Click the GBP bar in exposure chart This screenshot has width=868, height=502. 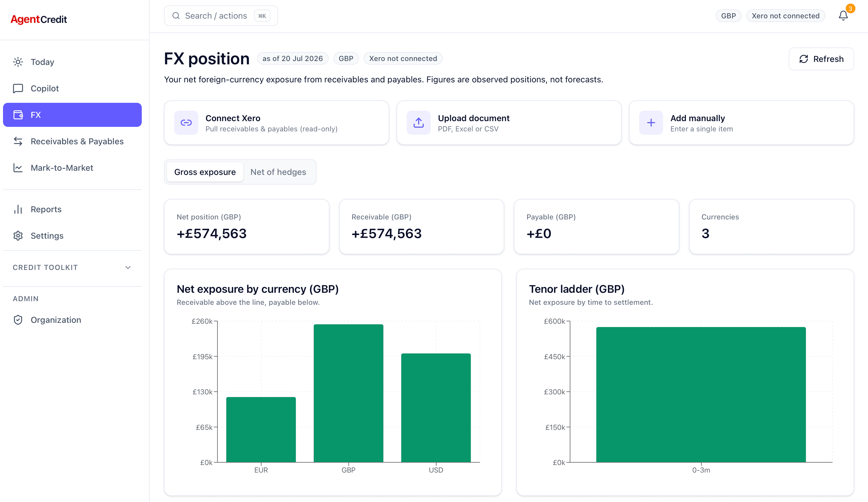[x=348, y=393]
